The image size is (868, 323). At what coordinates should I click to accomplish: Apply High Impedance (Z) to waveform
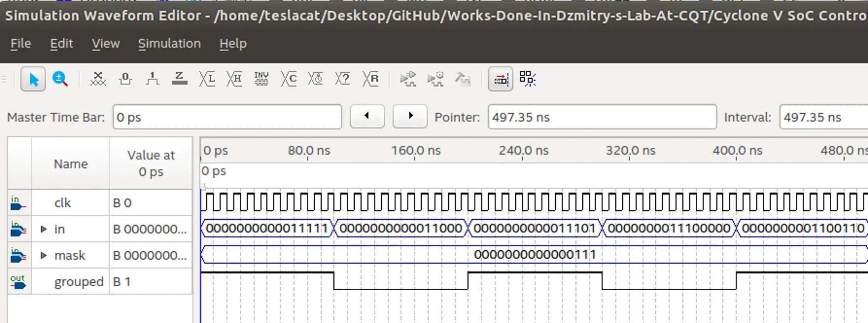click(180, 79)
